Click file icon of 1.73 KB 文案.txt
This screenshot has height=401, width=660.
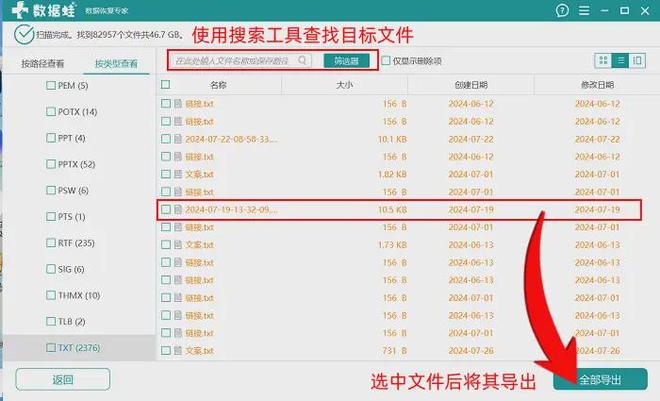(178, 245)
